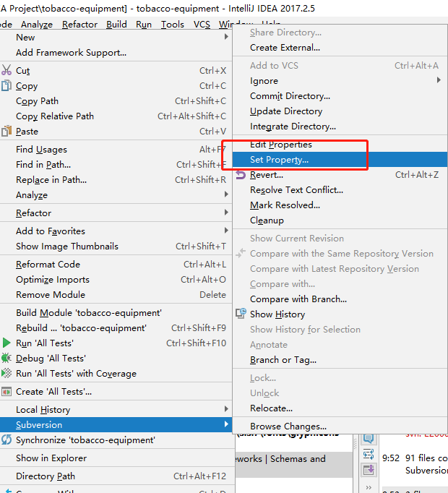Click the double-chevron more icon in side toolbar

click(x=369, y=487)
